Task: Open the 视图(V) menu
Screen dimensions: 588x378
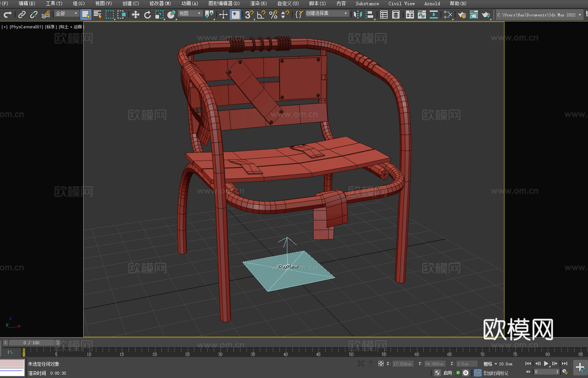Action: (x=103, y=3)
